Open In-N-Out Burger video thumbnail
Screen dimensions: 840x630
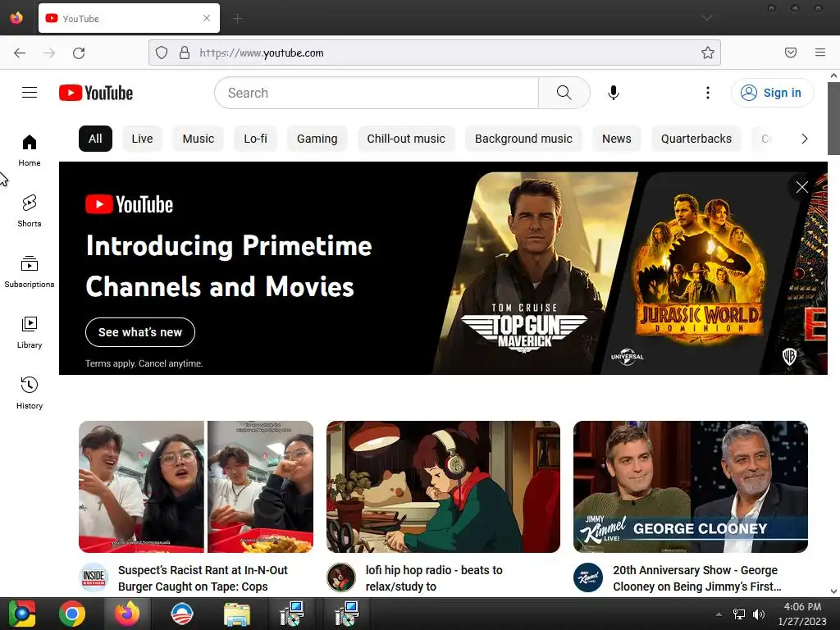[196, 486]
